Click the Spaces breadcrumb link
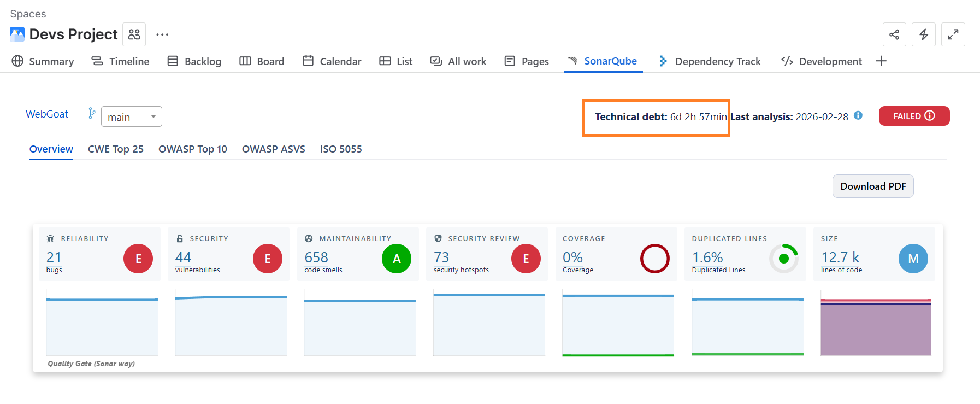Image resolution: width=980 pixels, height=404 pixels. 28,14
